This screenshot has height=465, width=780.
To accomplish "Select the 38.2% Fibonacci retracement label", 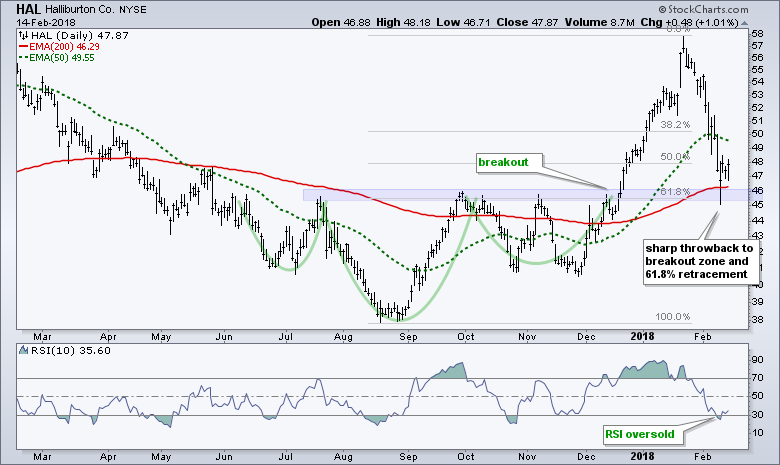I will pyautogui.click(x=675, y=125).
